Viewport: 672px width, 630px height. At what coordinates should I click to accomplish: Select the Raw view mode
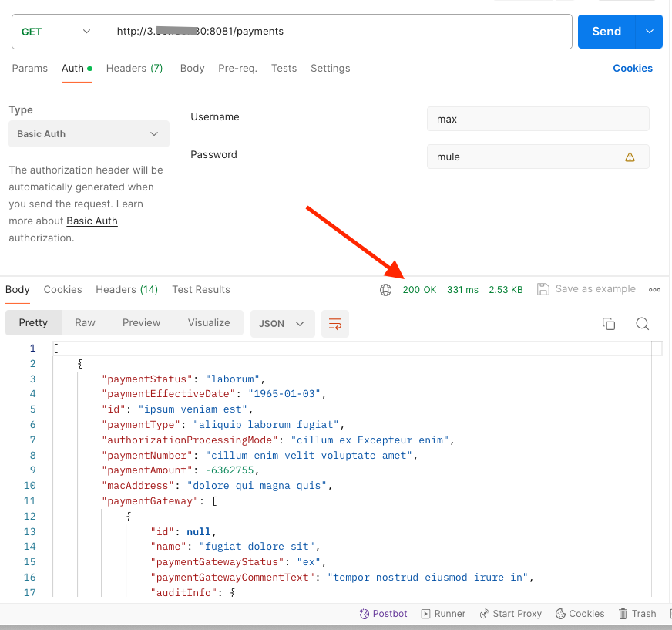85,322
